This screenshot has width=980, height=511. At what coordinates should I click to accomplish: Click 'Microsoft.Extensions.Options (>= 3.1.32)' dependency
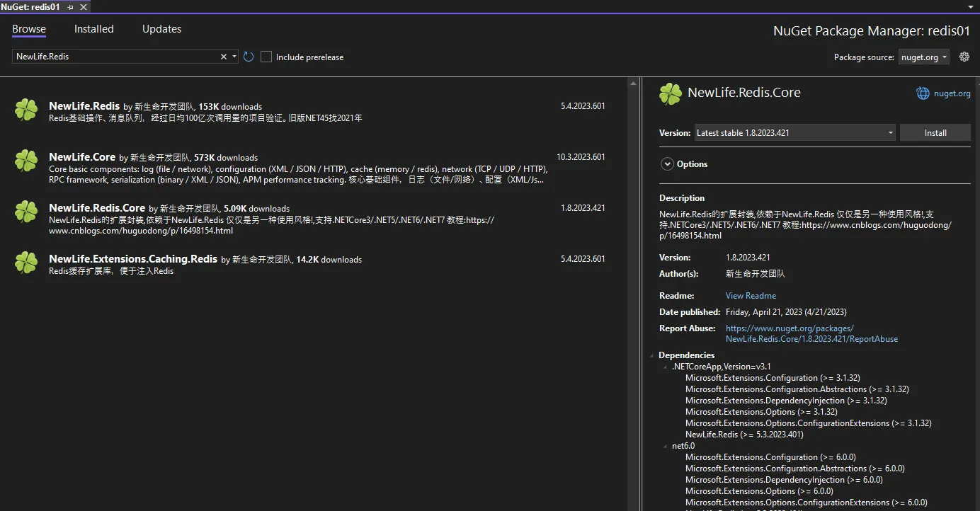(761, 412)
